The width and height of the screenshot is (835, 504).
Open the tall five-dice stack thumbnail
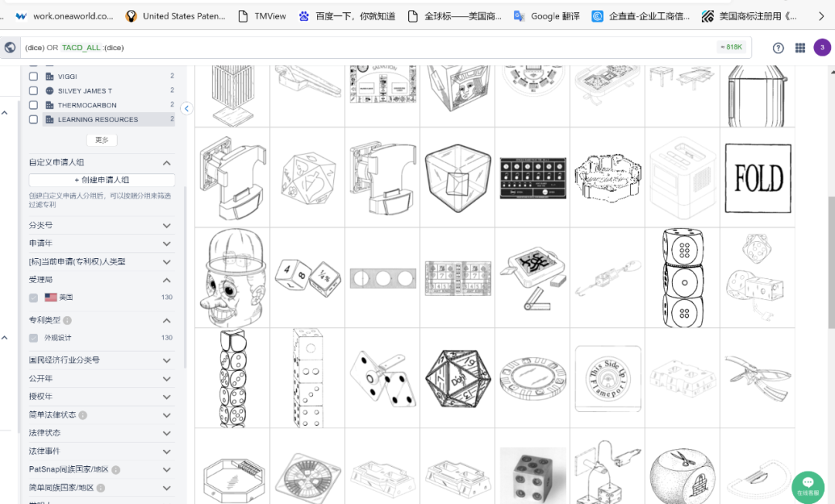pyautogui.click(x=233, y=379)
